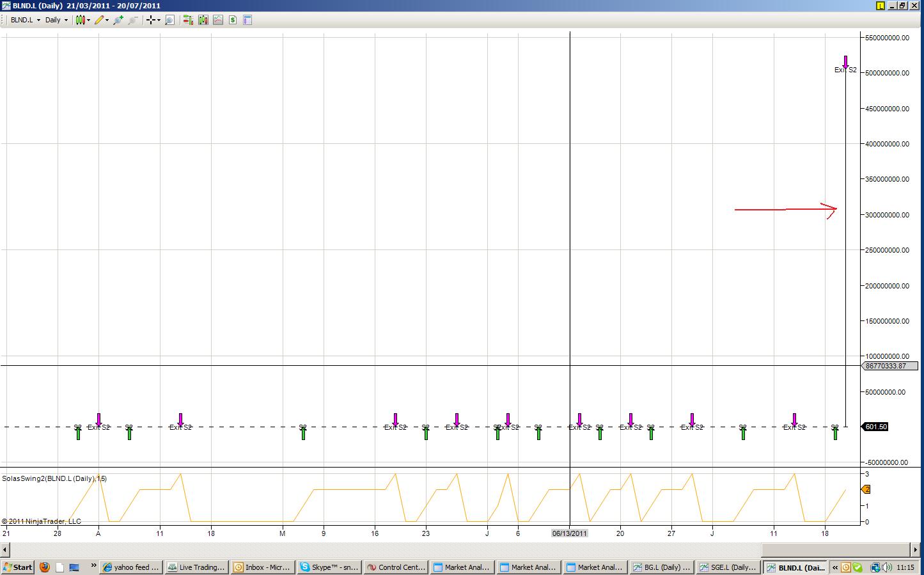
Task: Select the pencil drawing tools icon
Action: click(x=98, y=20)
